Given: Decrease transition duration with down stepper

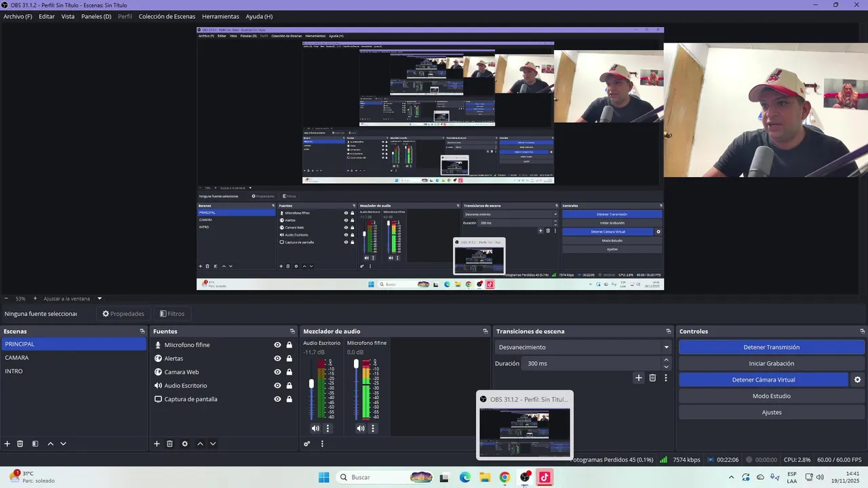Looking at the screenshot, I should [x=666, y=367].
